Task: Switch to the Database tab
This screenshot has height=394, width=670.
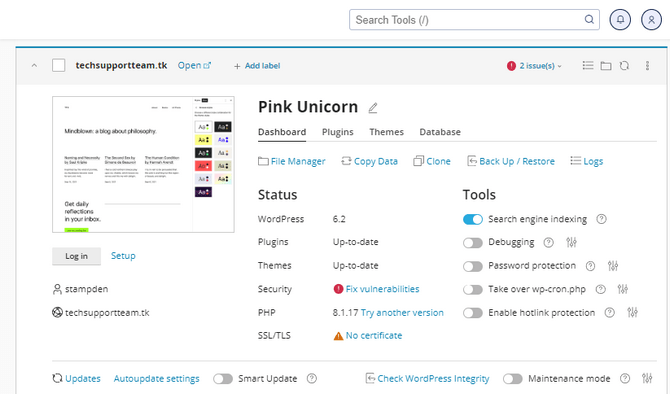Action: [x=440, y=132]
